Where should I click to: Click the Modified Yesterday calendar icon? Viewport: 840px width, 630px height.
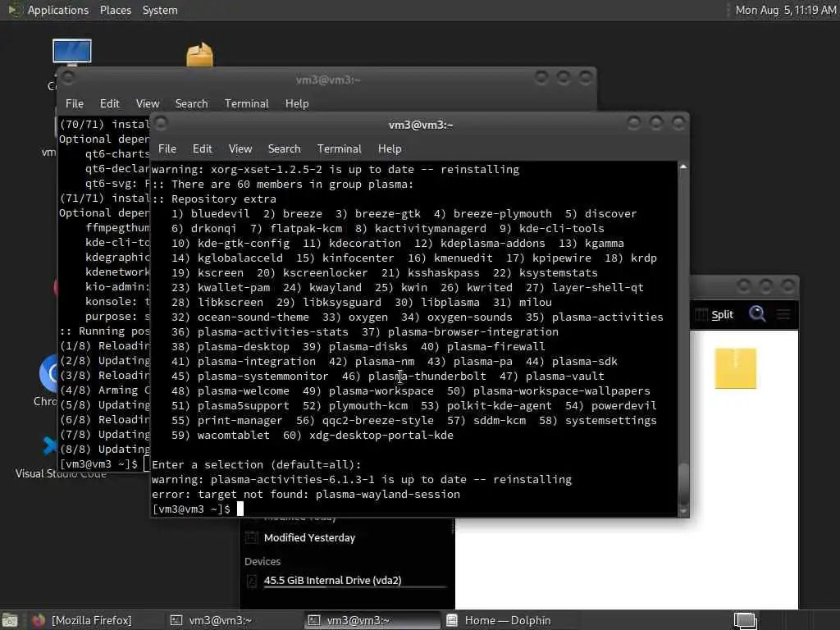tap(251, 538)
